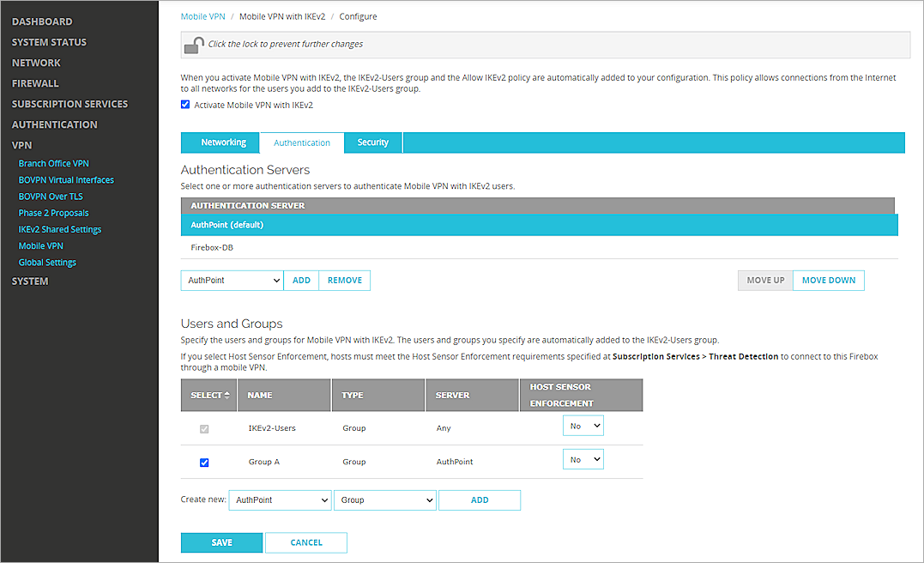The image size is (924, 563).
Task: Click ADD to add an authentication server
Action: click(301, 280)
